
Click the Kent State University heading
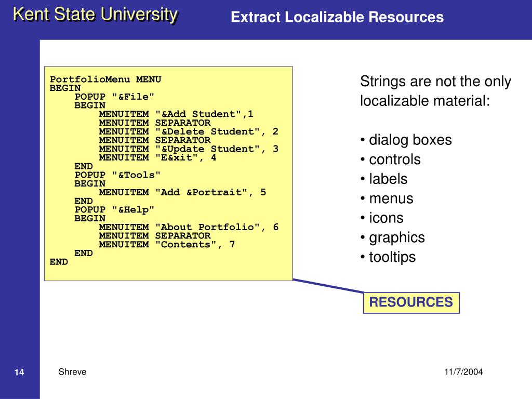point(96,15)
